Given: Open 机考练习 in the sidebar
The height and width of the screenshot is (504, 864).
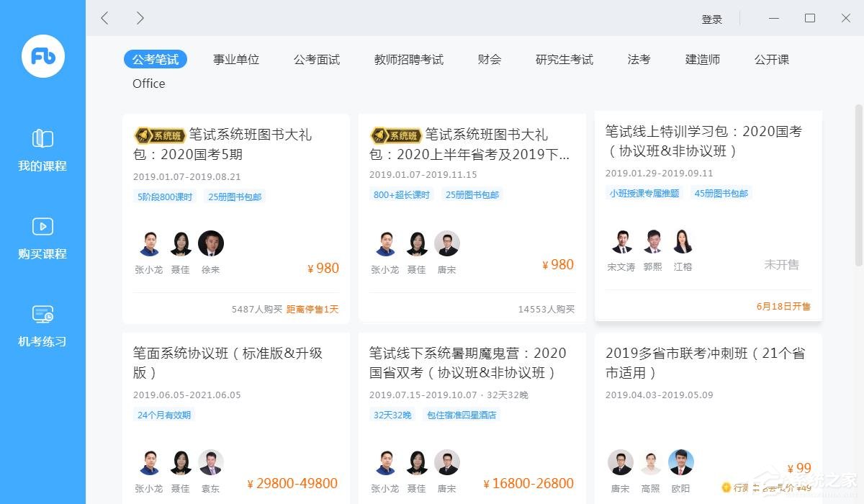Looking at the screenshot, I should tap(42, 325).
